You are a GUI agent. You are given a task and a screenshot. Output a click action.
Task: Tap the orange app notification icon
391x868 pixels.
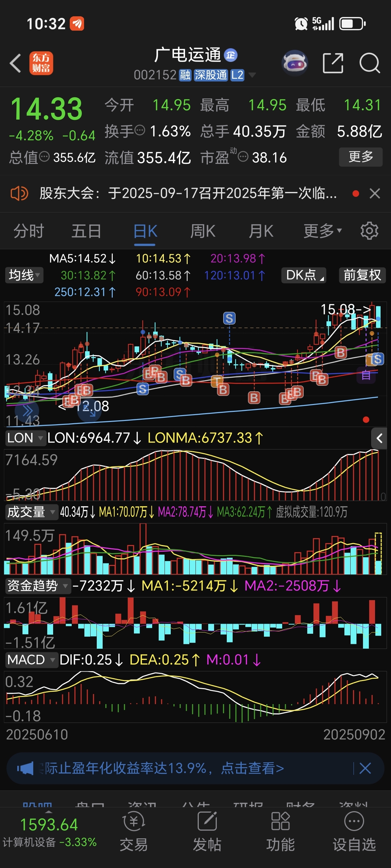pos(77,23)
